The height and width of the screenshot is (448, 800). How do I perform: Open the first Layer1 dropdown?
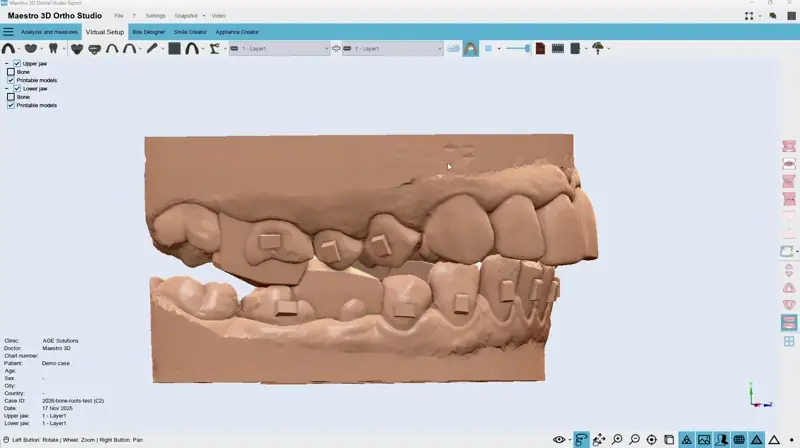click(x=279, y=48)
